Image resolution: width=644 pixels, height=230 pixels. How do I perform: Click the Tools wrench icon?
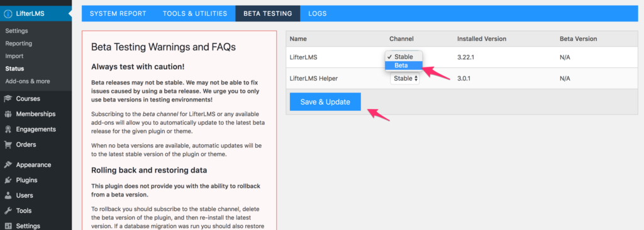8,210
